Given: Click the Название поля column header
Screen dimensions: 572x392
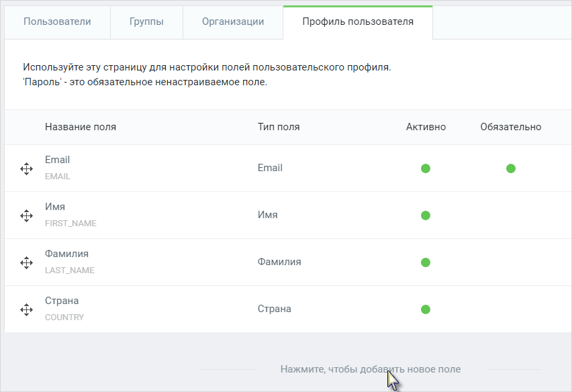Looking at the screenshot, I should coord(81,127).
